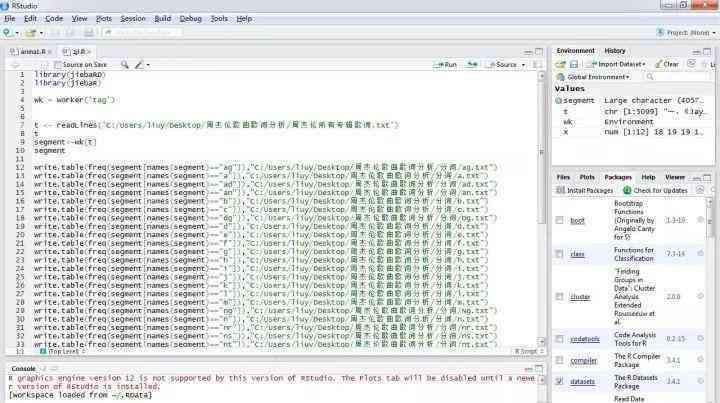The height and width of the screenshot is (403, 720).
Task: Open the Top Level scope dropdown
Action: click(x=63, y=352)
